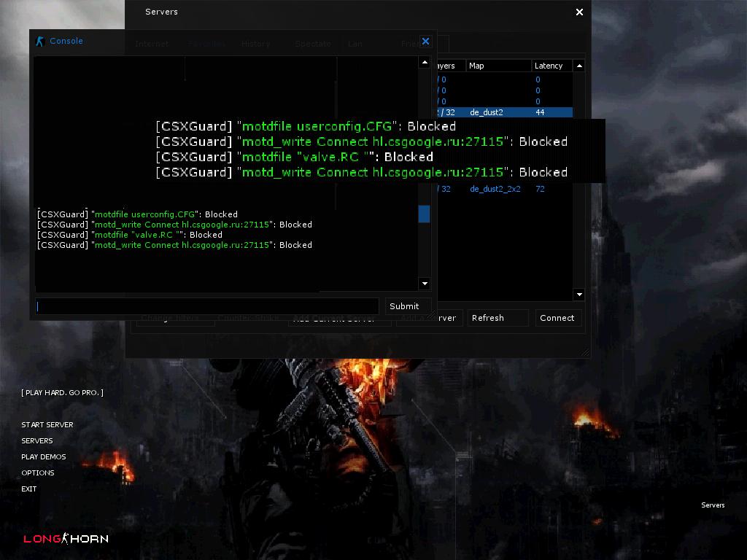The height and width of the screenshot is (560, 747).
Task: Close the Servers window
Action: coord(579,12)
